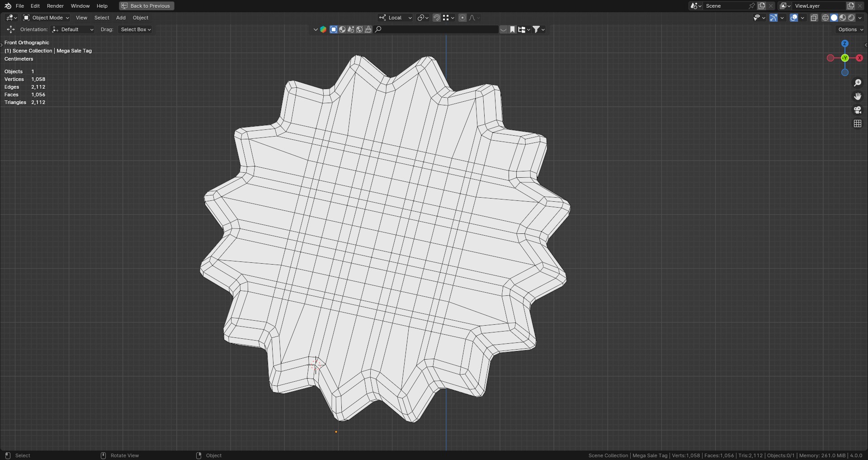Switch to solid shading
Image resolution: width=868 pixels, height=460 pixels.
coord(834,18)
